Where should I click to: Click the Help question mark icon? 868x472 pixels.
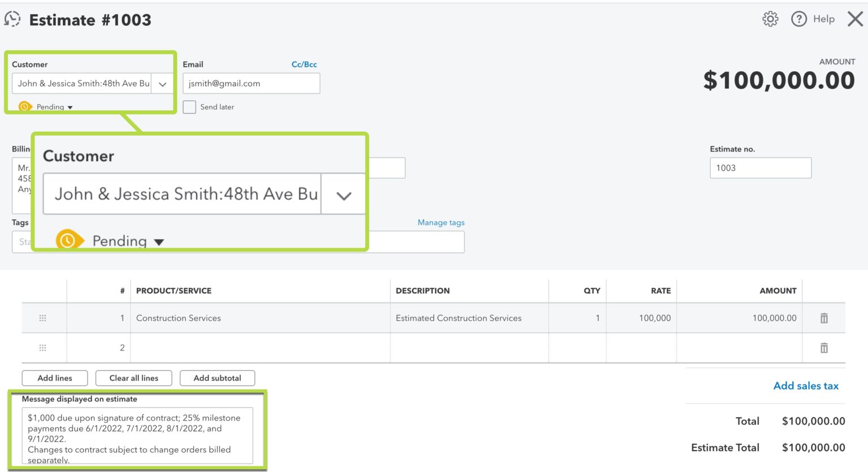click(798, 19)
